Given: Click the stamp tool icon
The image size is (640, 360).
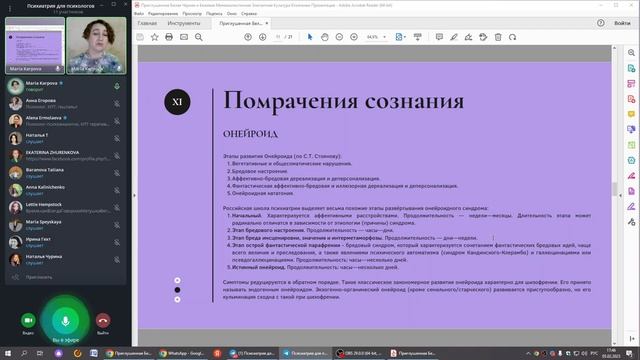Looking at the screenshot, I should click(483, 37).
